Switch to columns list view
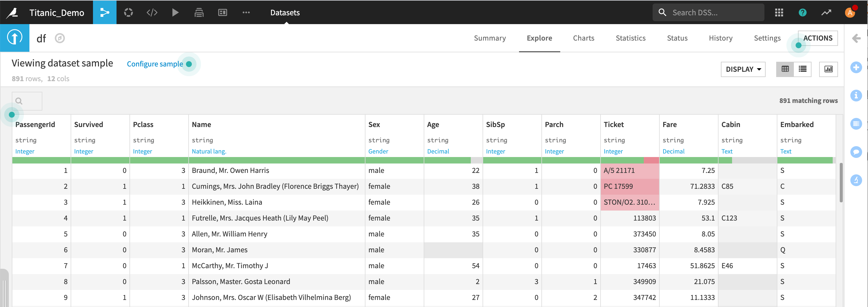Viewport: 868px width, 307px height. tap(802, 69)
